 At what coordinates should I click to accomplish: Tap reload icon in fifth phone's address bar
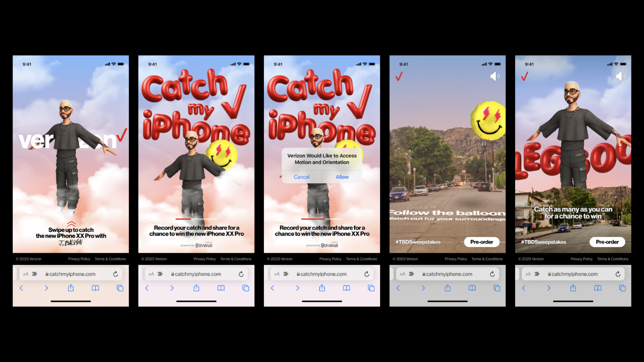[x=618, y=274]
